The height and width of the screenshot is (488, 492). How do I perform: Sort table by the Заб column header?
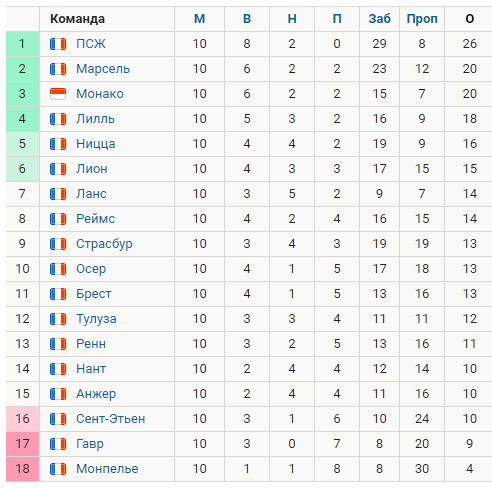pyautogui.click(x=379, y=19)
